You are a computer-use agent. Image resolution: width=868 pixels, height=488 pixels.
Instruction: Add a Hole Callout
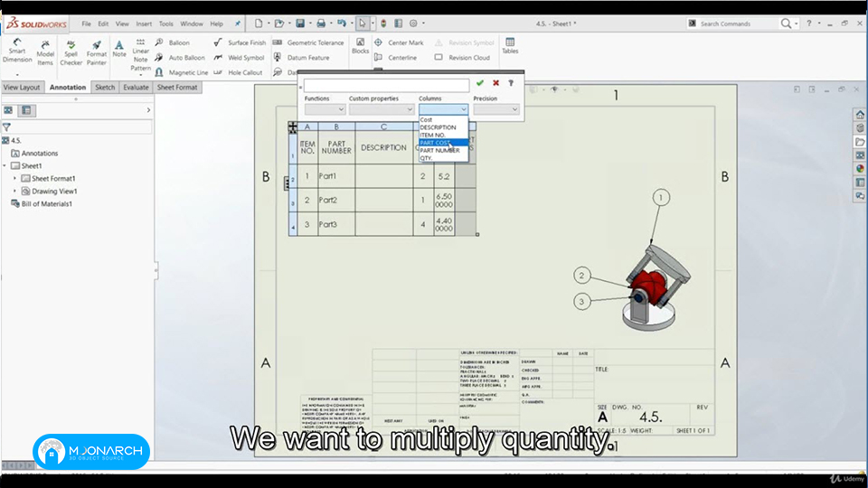pyautogui.click(x=238, y=72)
